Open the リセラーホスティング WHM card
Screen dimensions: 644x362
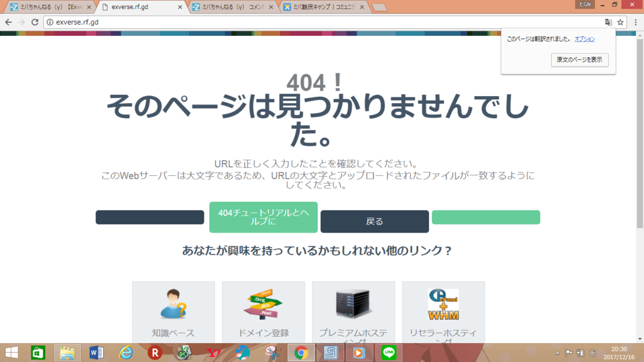coord(443,313)
